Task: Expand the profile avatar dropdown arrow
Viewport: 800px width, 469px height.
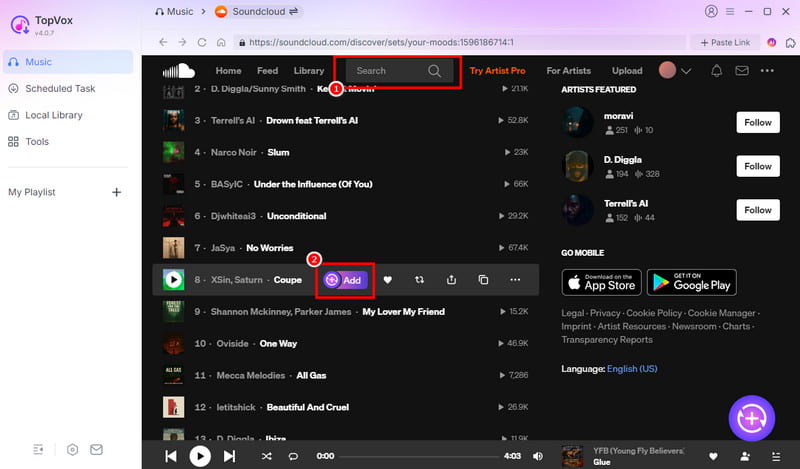Action: [x=686, y=71]
